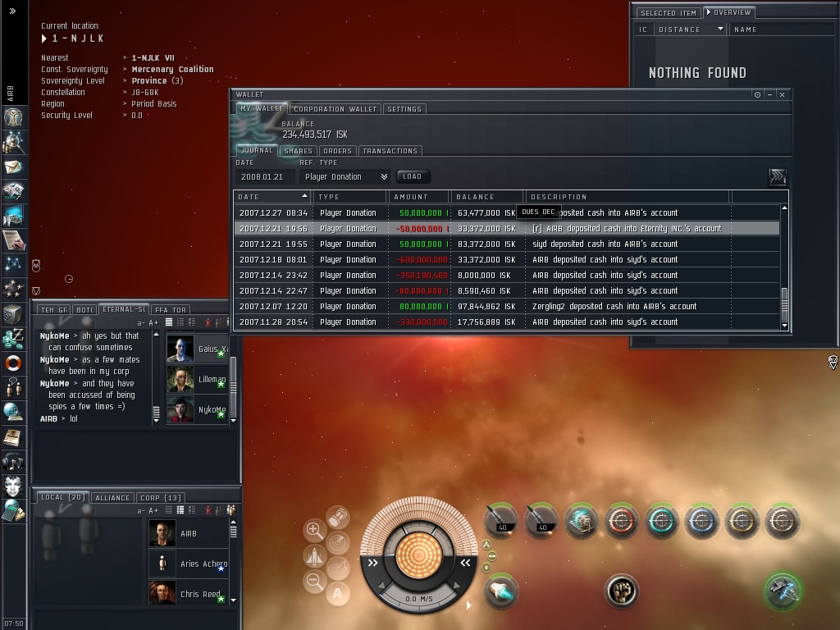Activate the afterburner module below launchers
The image size is (840, 630).
point(501,591)
